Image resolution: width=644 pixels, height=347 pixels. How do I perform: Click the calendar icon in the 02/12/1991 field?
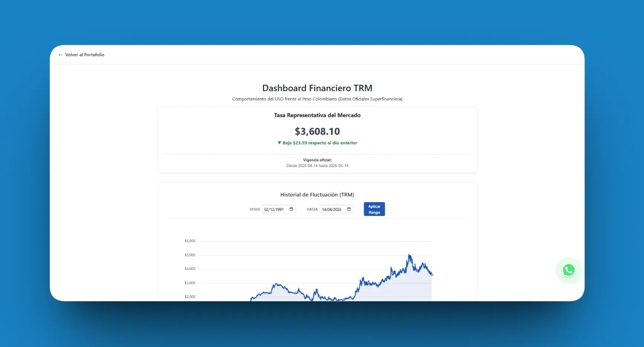292,209
